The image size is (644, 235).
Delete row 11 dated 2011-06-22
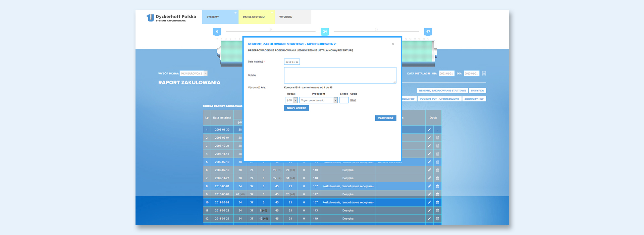[x=437, y=210]
